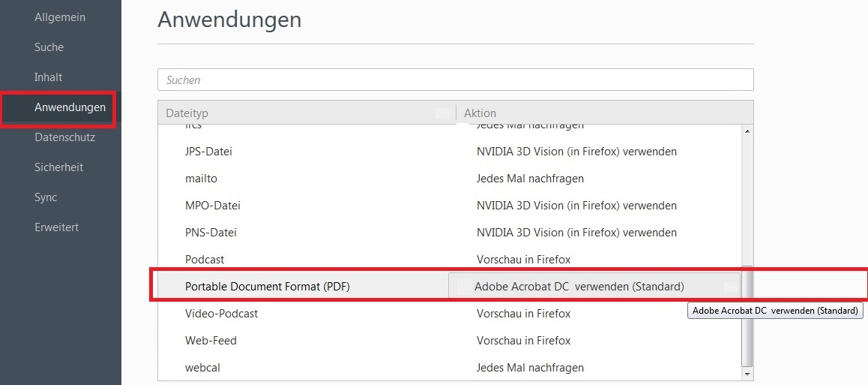Click the scrollbar down arrow of the list
868x385 pixels.
click(747, 375)
